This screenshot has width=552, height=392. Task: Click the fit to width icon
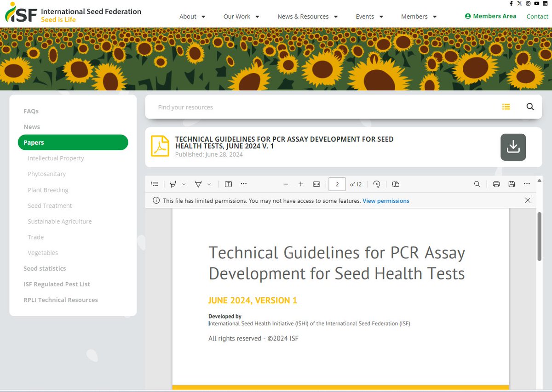click(316, 184)
